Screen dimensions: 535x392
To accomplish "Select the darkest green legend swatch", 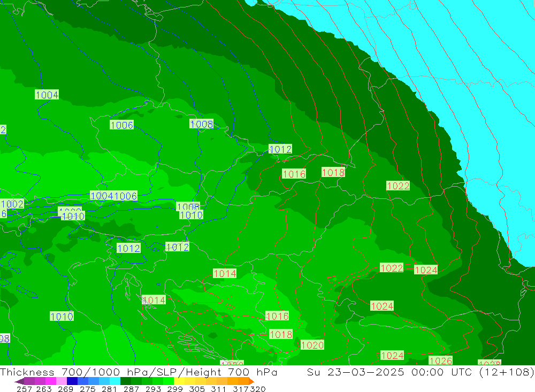I will coord(126,381).
